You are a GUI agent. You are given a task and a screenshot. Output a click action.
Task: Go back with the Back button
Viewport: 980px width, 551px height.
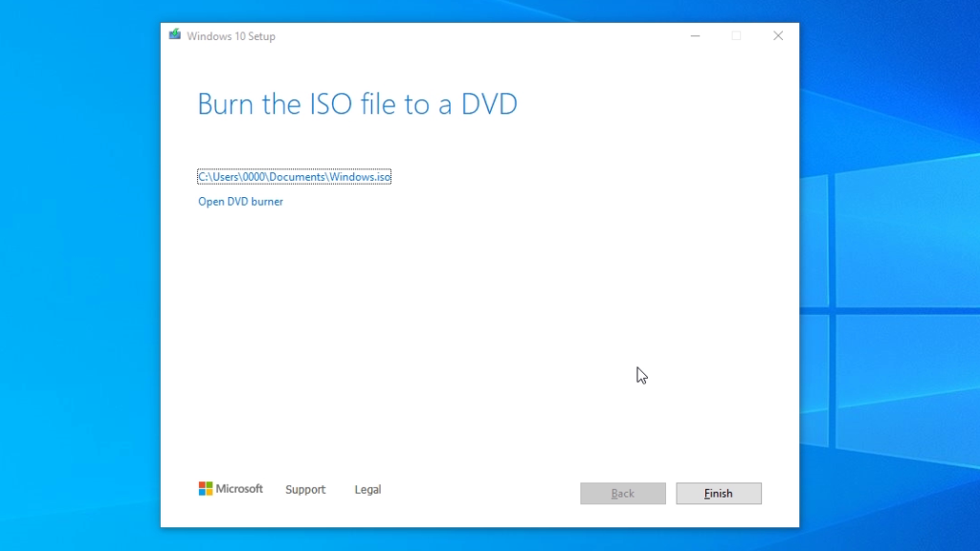622,494
